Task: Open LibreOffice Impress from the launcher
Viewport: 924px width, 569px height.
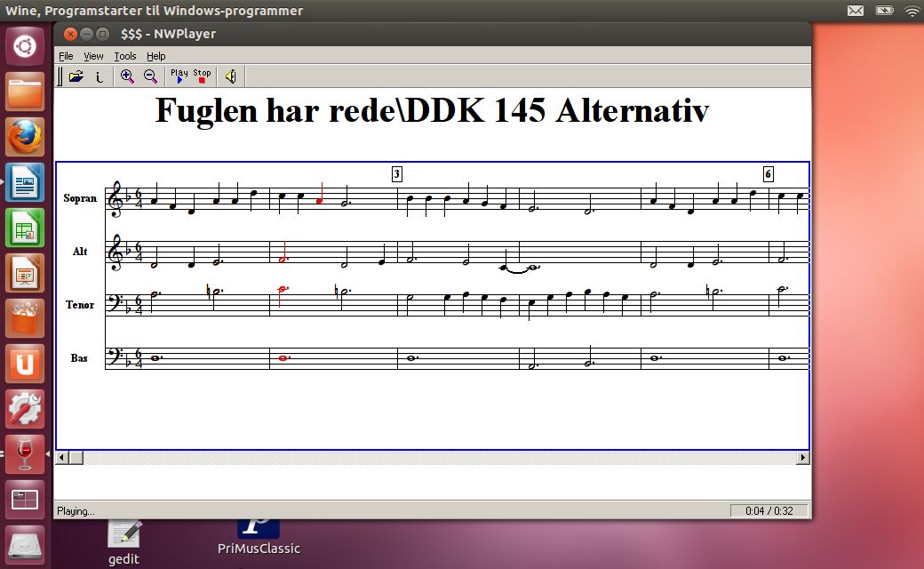Action: [x=25, y=273]
